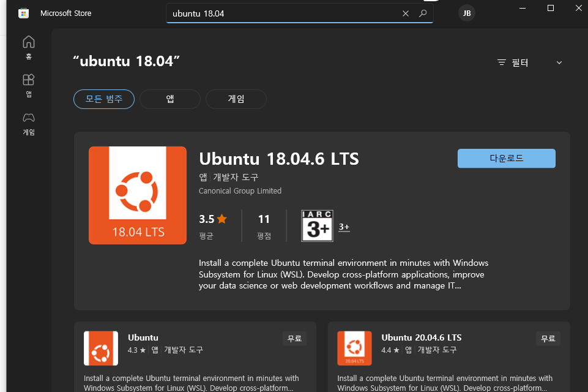The image size is (588, 392).
Task: Click Canonical Group Limited publisher name
Action: click(x=240, y=190)
